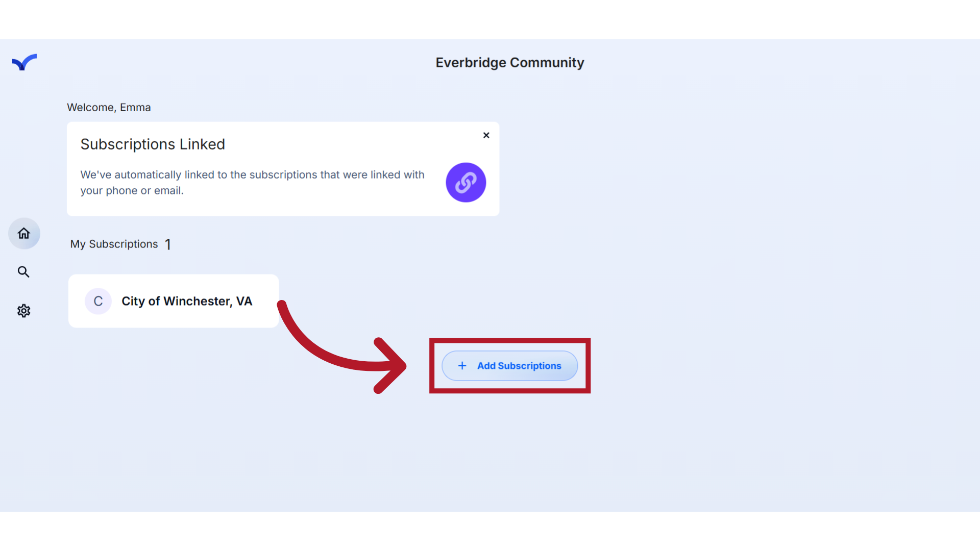
Task: Click the Everbridge bird logo
Action: 24,62
